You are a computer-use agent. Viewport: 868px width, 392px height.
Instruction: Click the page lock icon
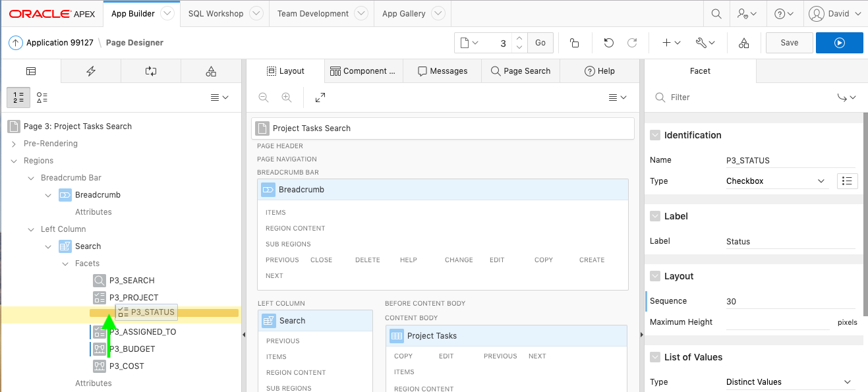574,43
